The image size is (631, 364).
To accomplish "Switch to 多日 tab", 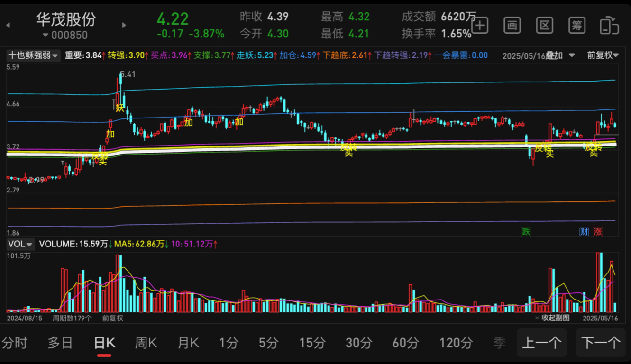I will pos(60,342).
